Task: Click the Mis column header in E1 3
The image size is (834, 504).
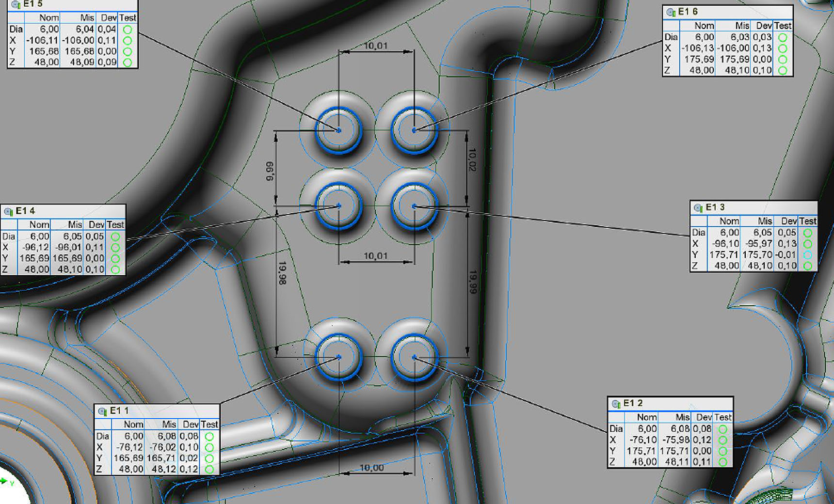Action: 765,221
